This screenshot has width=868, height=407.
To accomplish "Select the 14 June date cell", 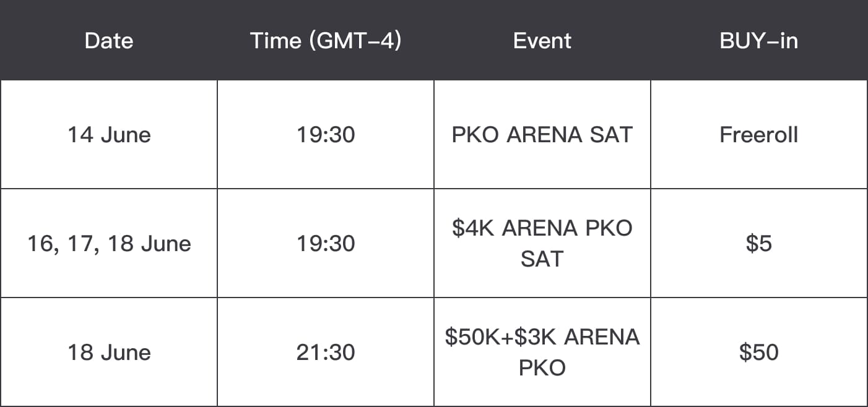I will point(109,135).
